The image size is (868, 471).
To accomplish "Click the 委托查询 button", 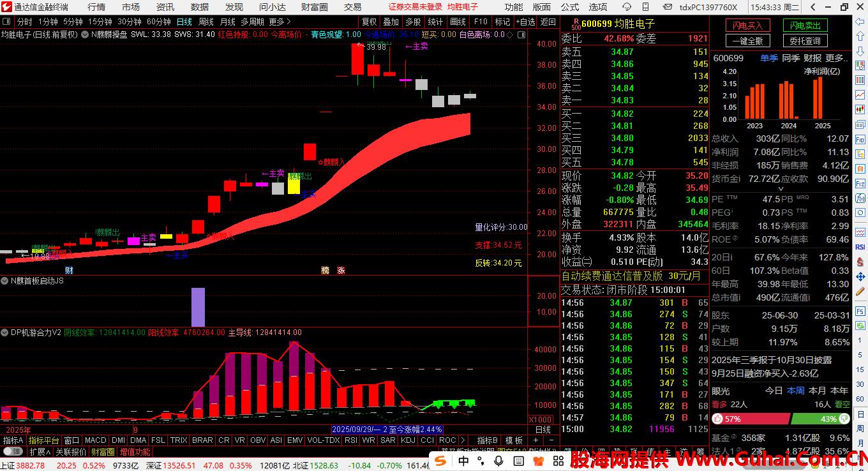I will [x=805, y=41].
